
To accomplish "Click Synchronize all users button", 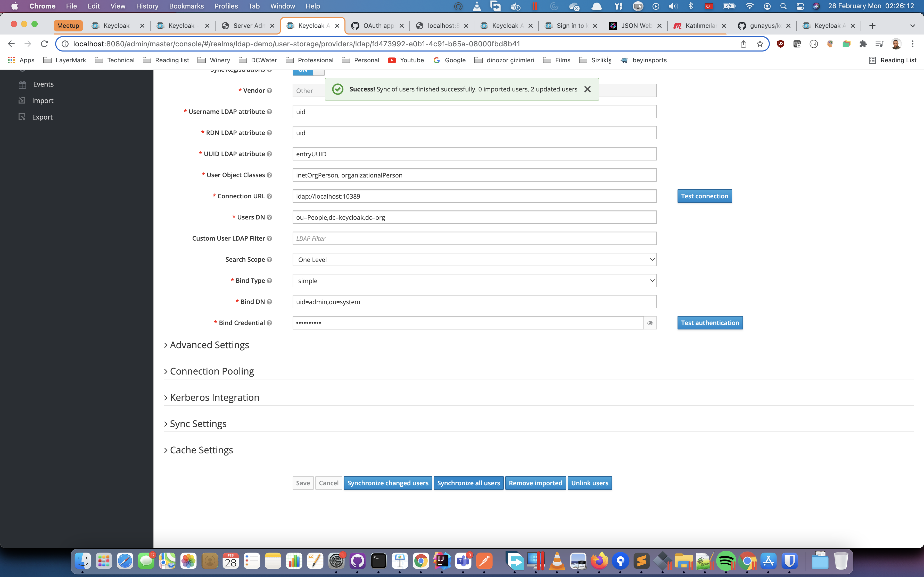I will [468, 483].
